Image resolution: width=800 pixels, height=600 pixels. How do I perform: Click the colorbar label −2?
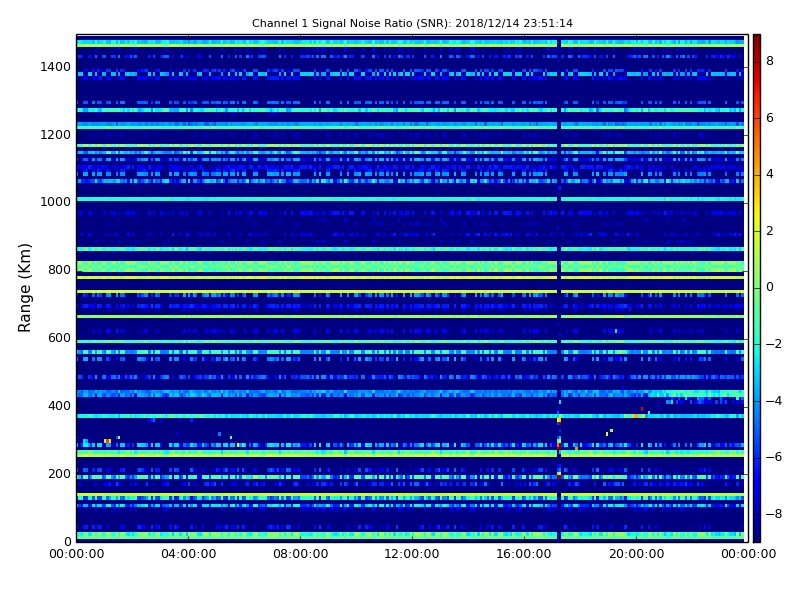tap(774, 344)
